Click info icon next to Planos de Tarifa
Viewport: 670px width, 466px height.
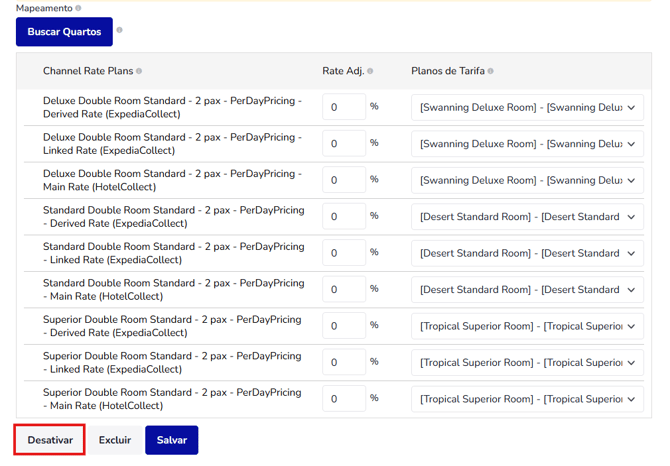(x=491, y=71)
